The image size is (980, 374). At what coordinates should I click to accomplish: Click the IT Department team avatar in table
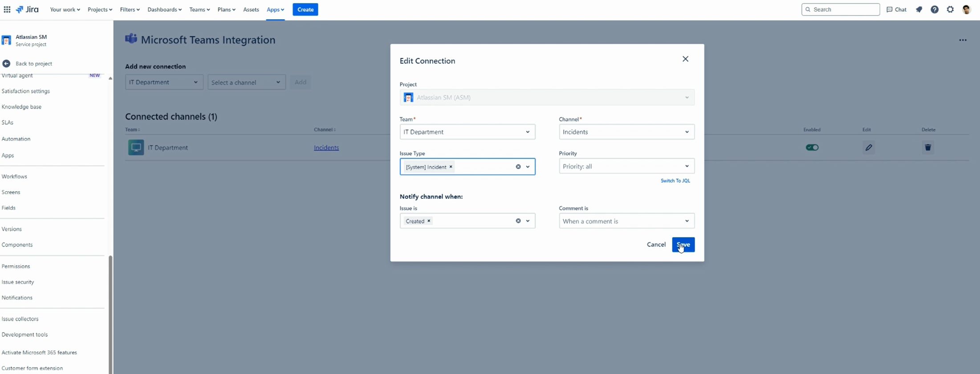(136, 148)
